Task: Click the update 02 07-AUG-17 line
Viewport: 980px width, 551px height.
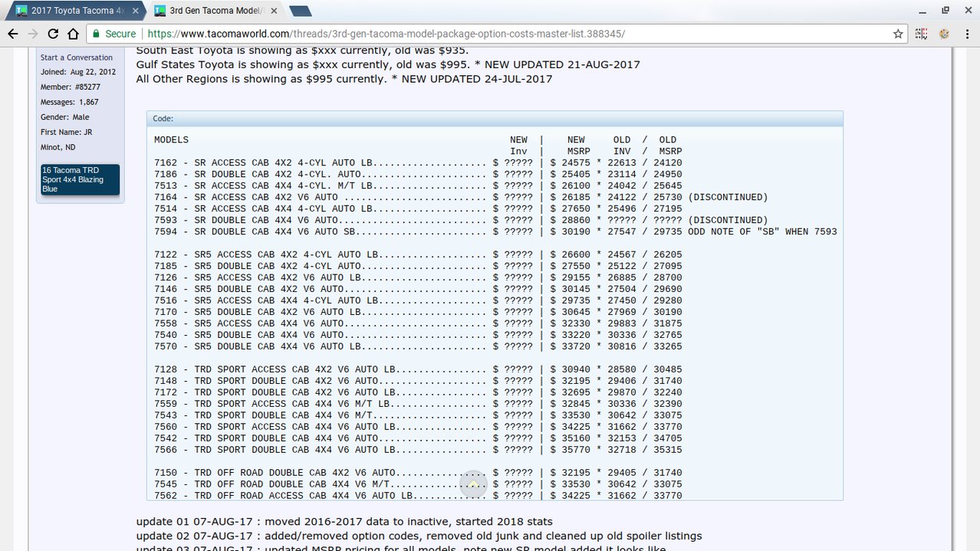Action: click(x=419, y=536)
